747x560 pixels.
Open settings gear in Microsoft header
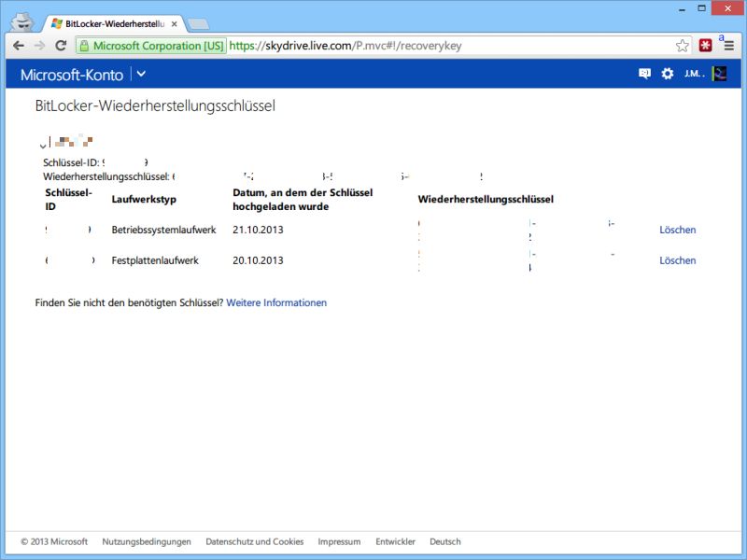[668, 74]
